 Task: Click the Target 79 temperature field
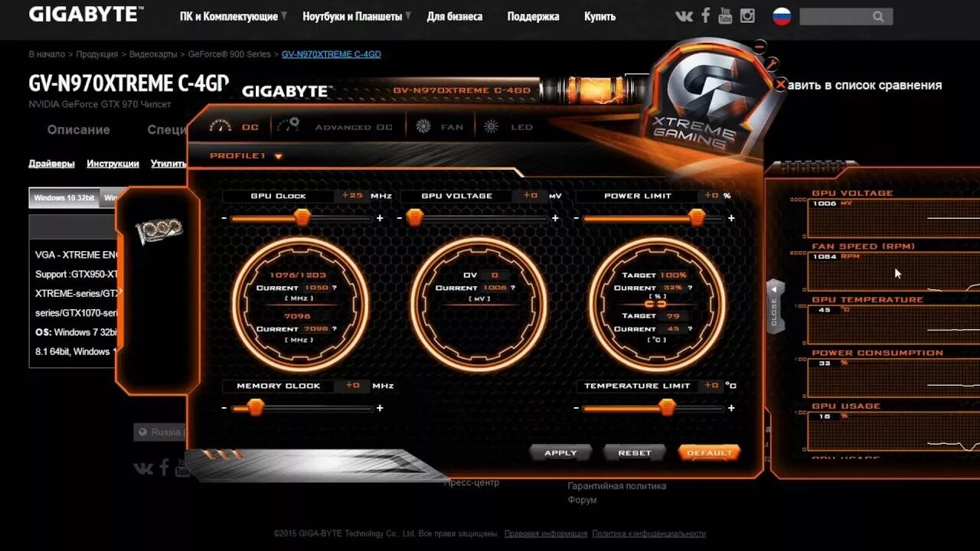674,315
